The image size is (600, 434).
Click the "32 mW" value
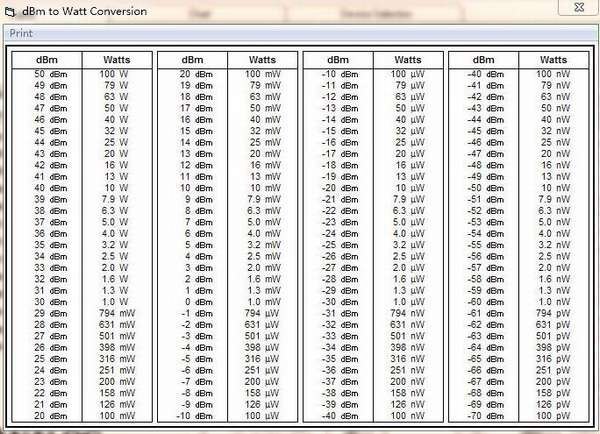265,131
